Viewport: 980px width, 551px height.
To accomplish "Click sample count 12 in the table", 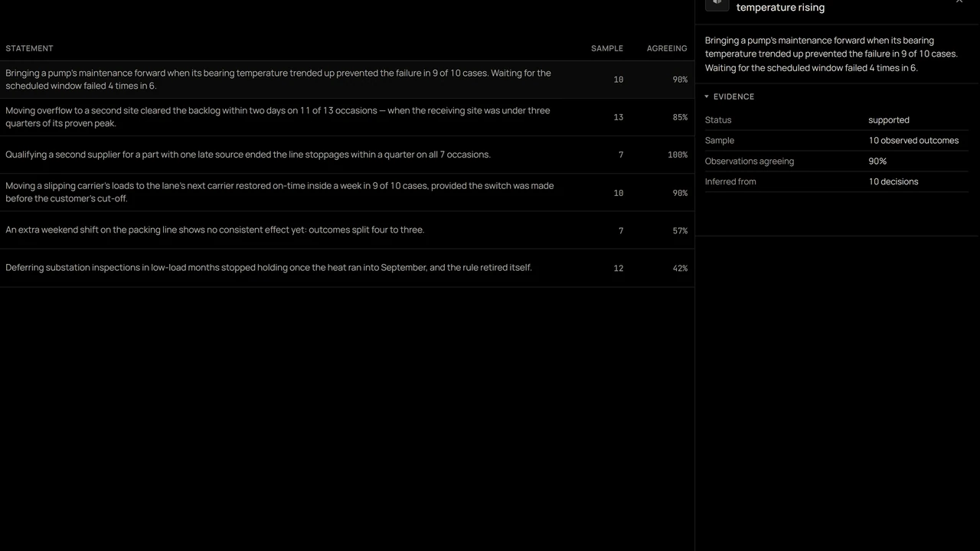I will point(619,269).
